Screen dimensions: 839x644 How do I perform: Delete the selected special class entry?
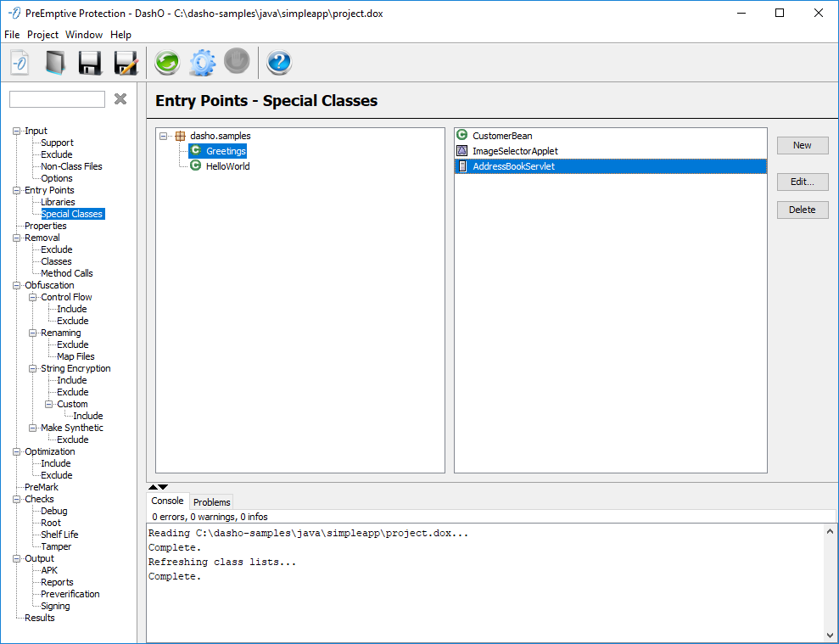[803, 210]
